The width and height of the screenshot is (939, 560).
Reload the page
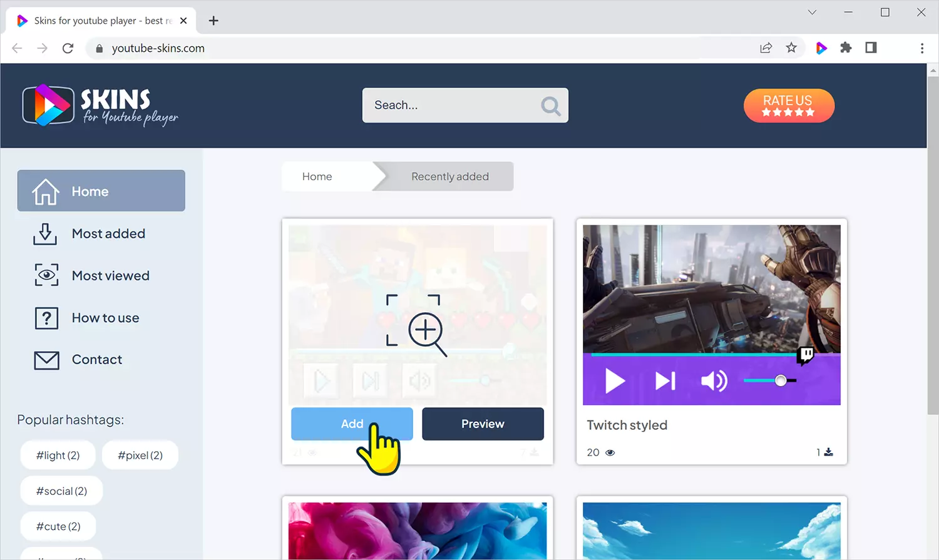68,48
